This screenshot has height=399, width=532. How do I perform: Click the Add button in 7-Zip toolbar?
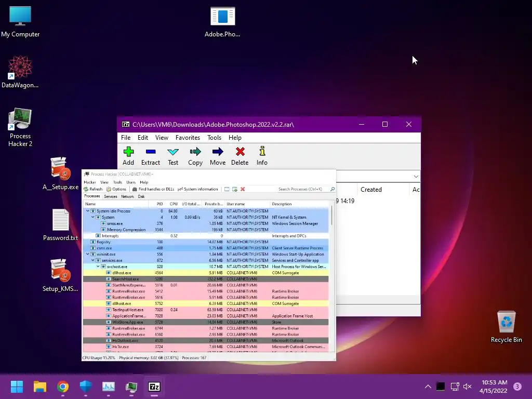pyautogui.click(x=128, y=156)
